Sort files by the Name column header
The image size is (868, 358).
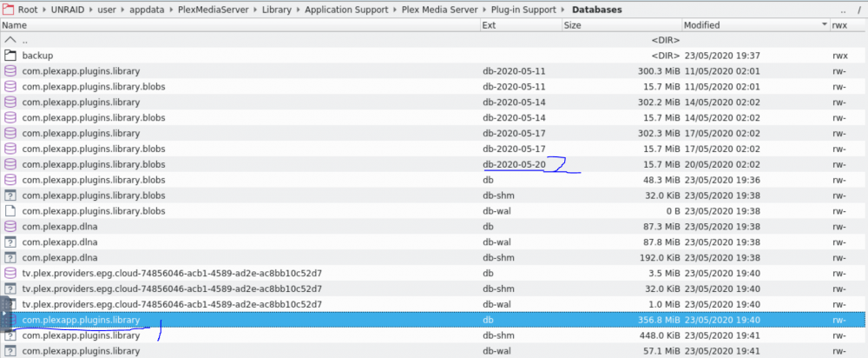240,25
